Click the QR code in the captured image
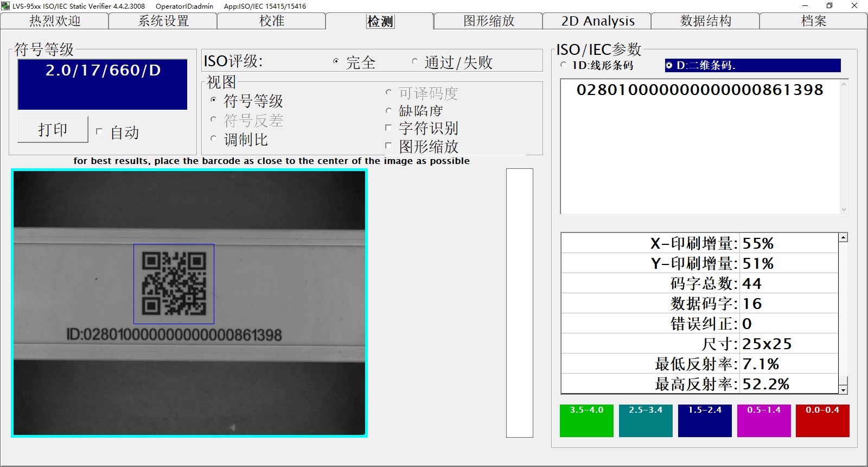The height and width of the screenshot is (467, 868). pos(174,283)
